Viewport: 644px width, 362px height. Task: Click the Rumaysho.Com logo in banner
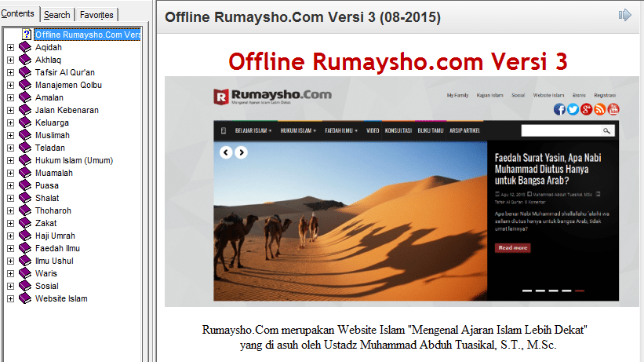coord(273,97)
